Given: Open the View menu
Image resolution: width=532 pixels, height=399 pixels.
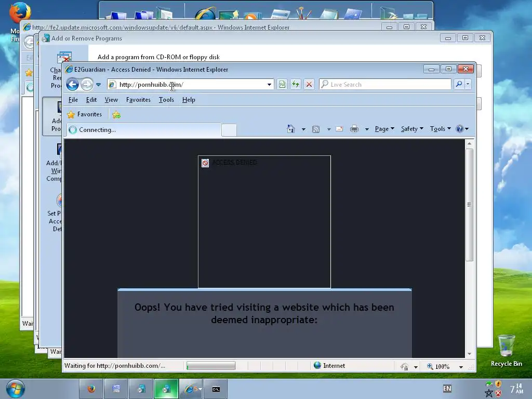Looking at the screenshot, I should pyautogui.click(x=111, y=100).
